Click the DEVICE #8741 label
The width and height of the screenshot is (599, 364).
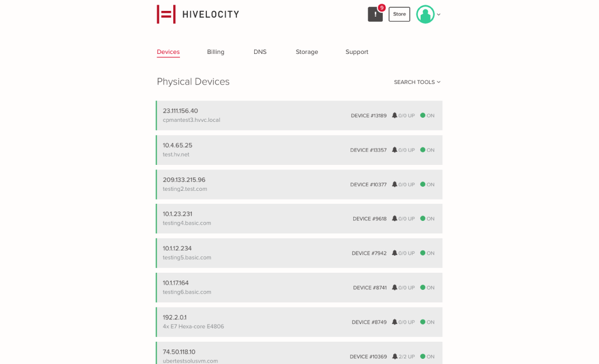370,288
